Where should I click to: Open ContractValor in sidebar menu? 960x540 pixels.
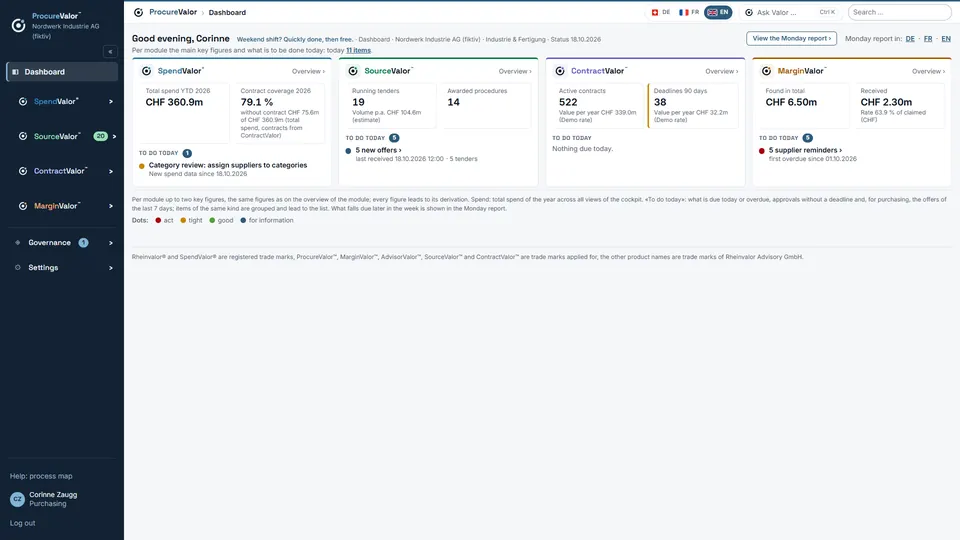61,171
